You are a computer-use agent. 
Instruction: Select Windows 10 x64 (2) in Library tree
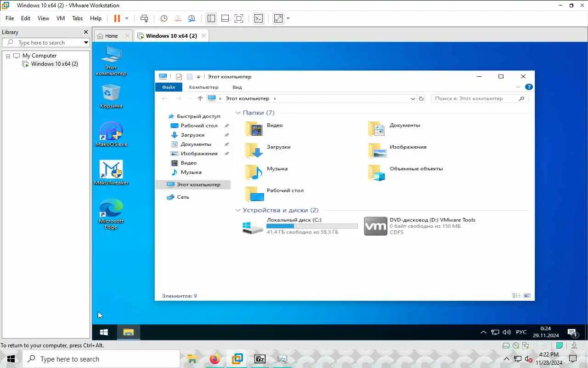point(54,64)
